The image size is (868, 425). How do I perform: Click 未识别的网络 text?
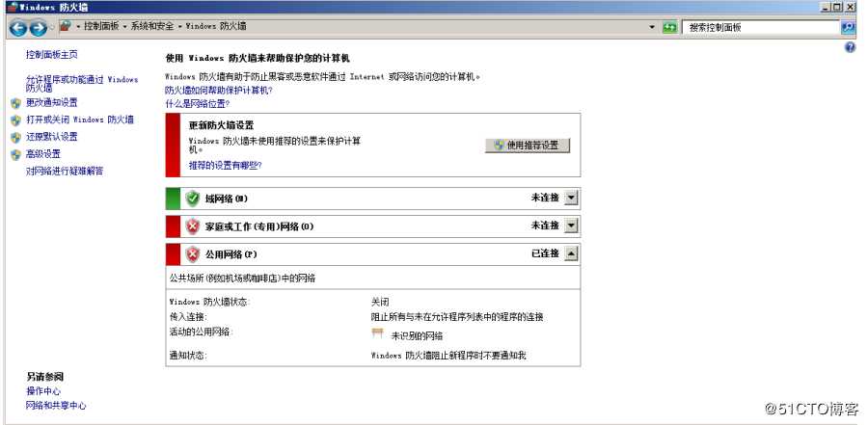coord(417,336)
